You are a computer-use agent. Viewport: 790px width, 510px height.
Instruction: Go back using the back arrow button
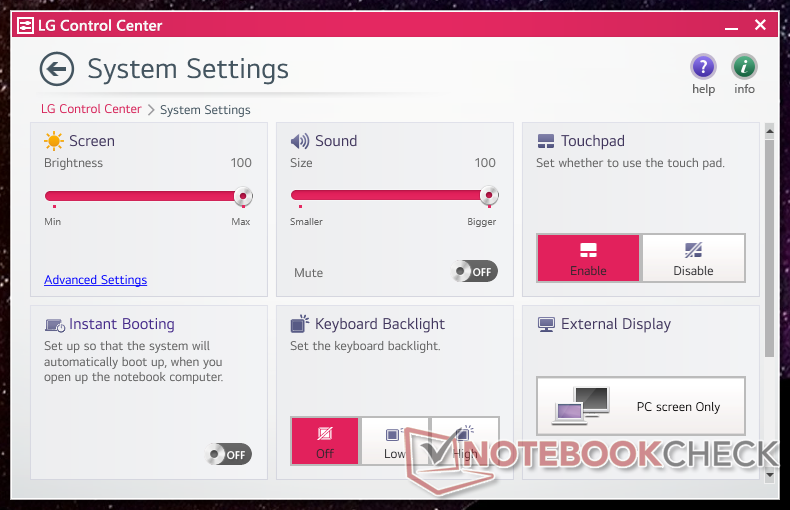pos(57,69)
